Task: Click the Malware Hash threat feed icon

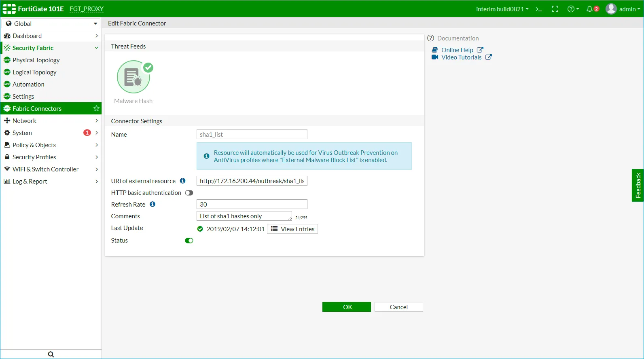Action: (133, 77)
